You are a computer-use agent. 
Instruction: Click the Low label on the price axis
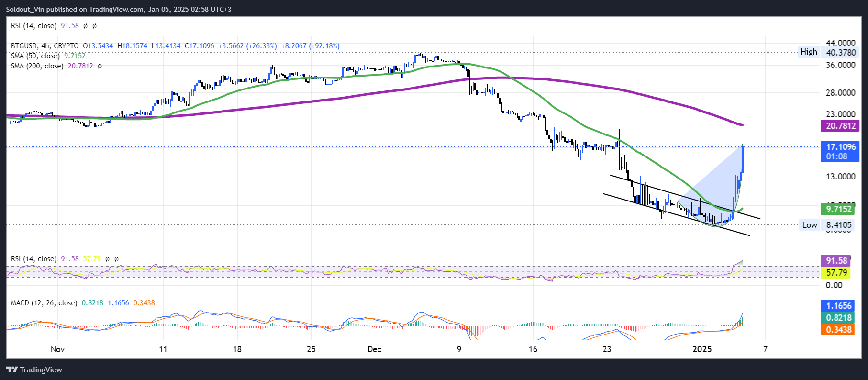point(810,225)
